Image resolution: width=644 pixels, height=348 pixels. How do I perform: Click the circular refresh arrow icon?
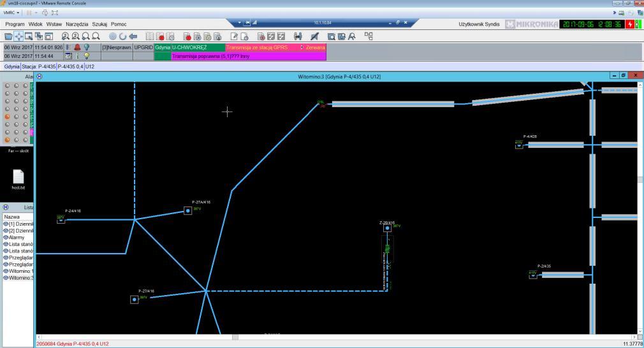123,36
